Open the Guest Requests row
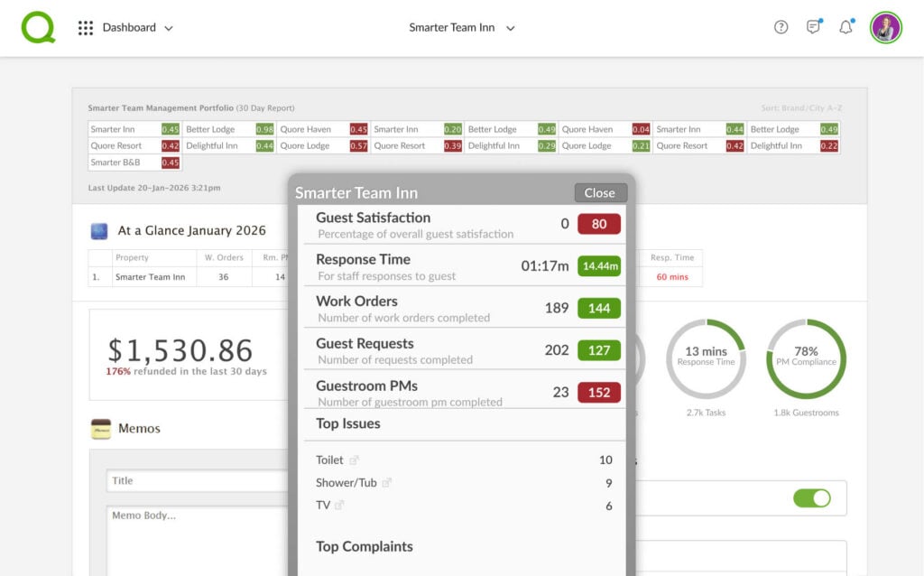Image resolution: width=924 pixels, height=576 pixels. pos(465,350)
